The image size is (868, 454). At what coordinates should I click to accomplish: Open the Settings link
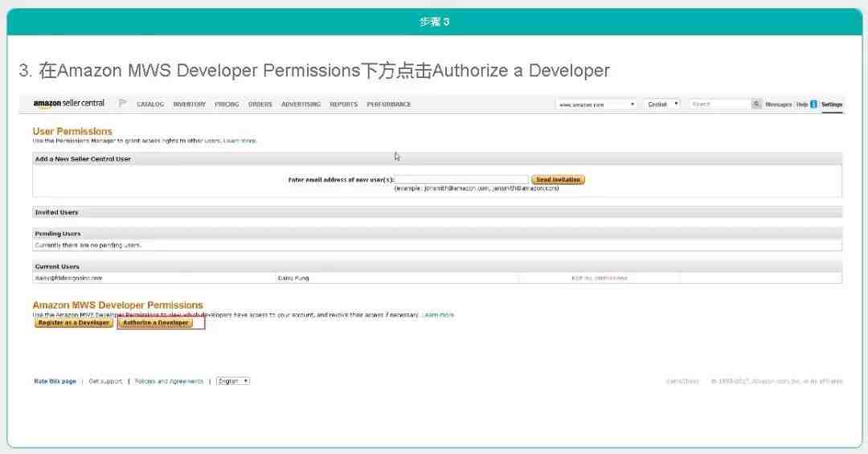tap(832, 104)
